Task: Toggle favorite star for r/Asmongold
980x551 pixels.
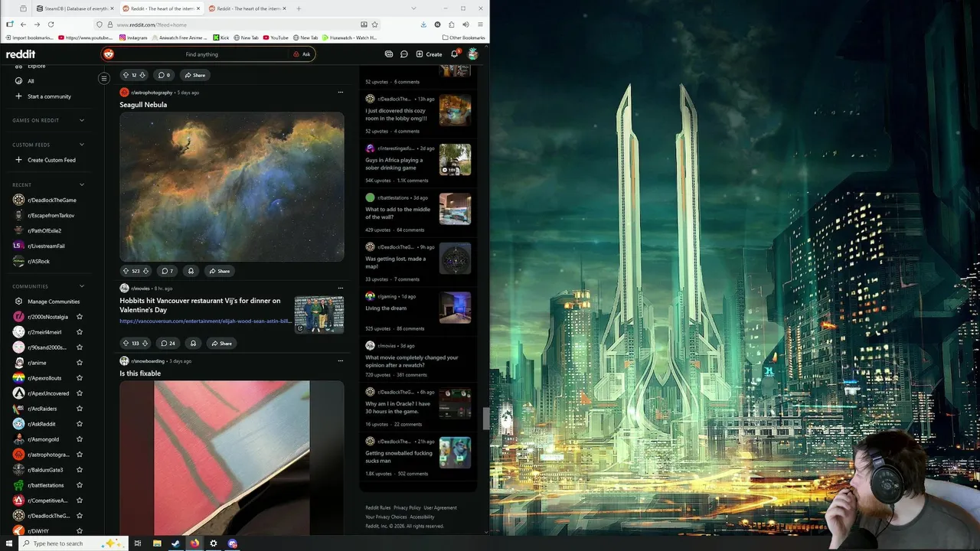Action: click(x=79, y=439)
